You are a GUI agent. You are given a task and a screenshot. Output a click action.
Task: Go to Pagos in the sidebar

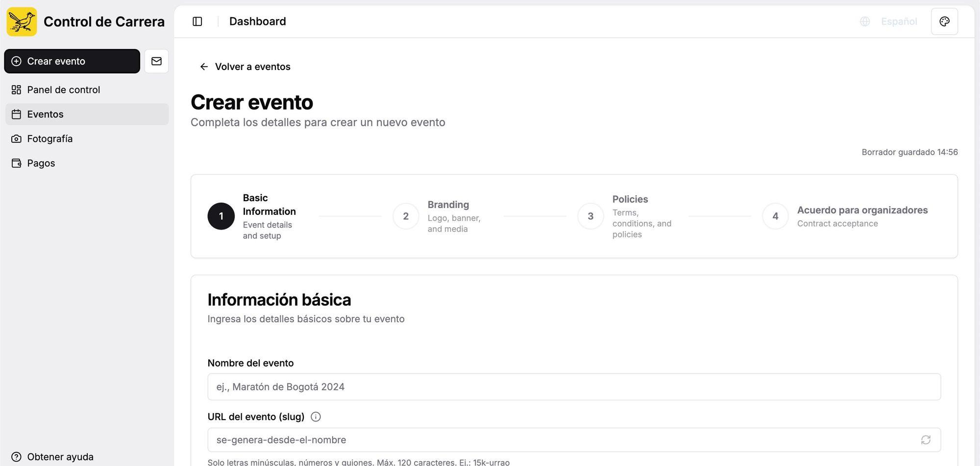coord(87,163)
